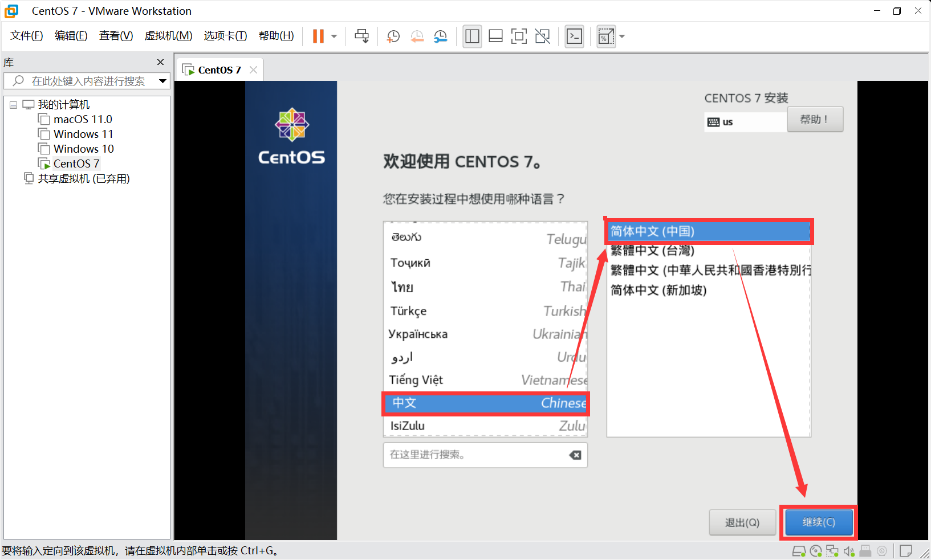The image size is (931, 560).
Task: Click the sound device status icon
Action: coord(849,550)
